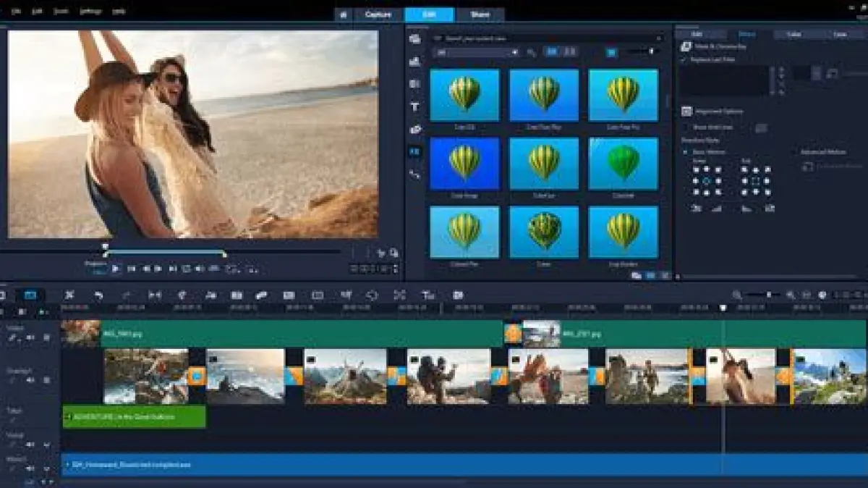Select the green balloon filter thumbnail

pos(623,164)
